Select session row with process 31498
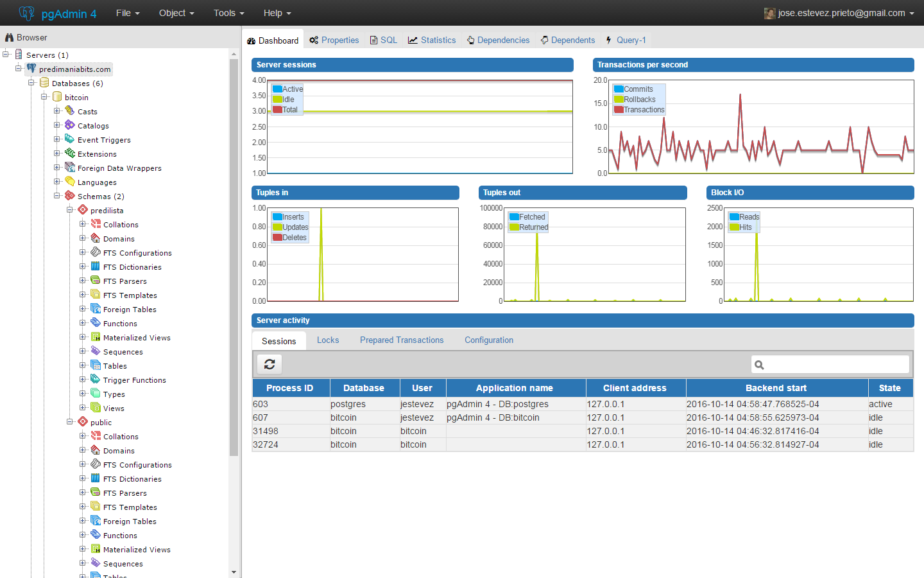 pos(583,431)
